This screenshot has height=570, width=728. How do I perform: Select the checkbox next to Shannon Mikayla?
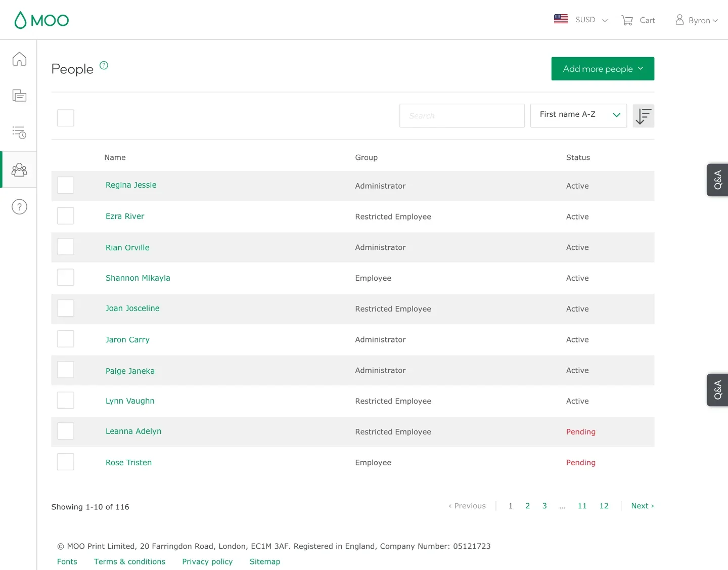66,278
